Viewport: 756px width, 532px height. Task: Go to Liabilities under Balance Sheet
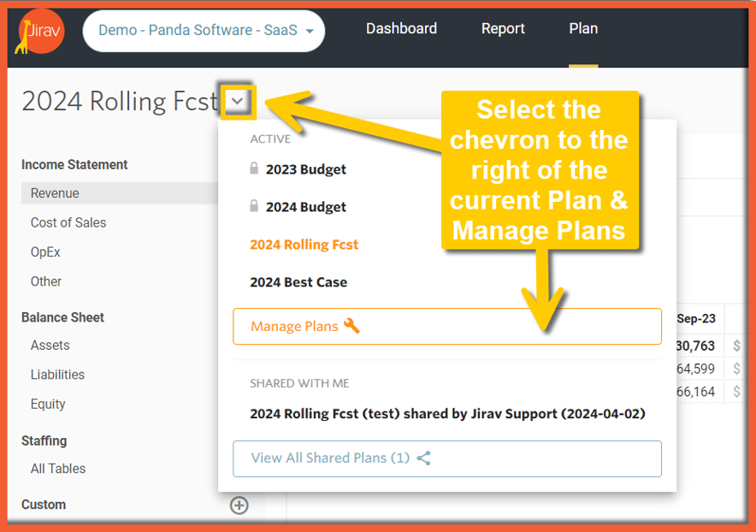pos(57,375)
